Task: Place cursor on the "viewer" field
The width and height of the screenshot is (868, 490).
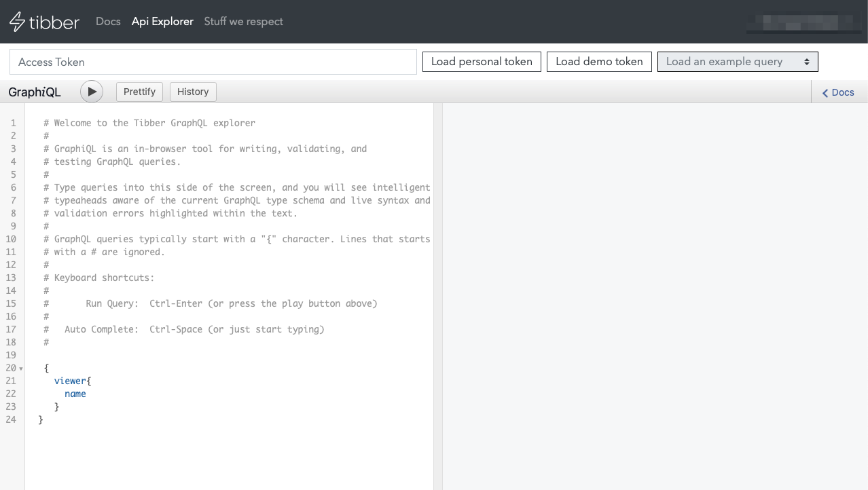Action: (70, 381)
